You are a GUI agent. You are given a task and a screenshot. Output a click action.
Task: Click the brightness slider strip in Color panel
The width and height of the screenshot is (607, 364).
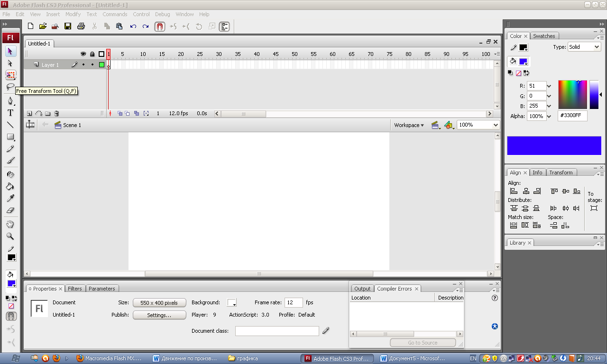[594, 95]
